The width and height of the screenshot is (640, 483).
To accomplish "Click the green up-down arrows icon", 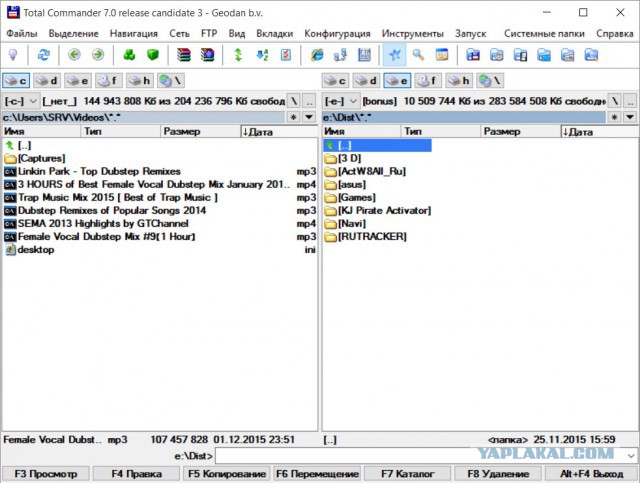I will (238, 55).
